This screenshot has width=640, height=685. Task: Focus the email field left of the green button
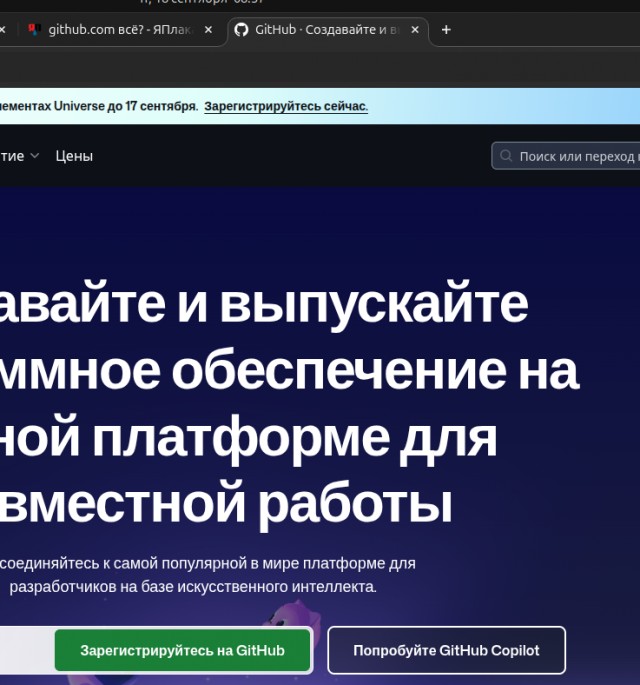point(27,650)
